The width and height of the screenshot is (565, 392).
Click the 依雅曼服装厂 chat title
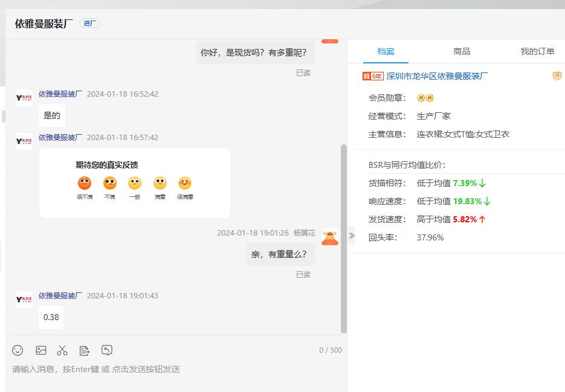point(44,24)
